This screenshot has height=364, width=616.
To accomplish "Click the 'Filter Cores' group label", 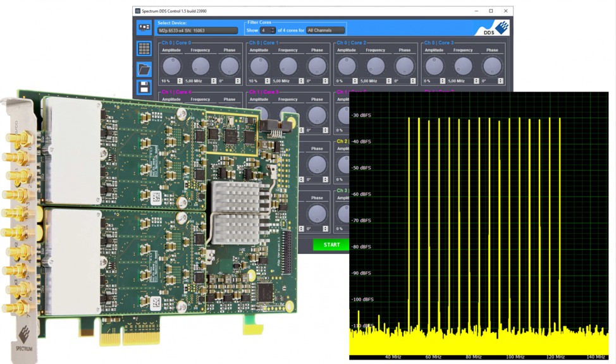I will (259, 22).
